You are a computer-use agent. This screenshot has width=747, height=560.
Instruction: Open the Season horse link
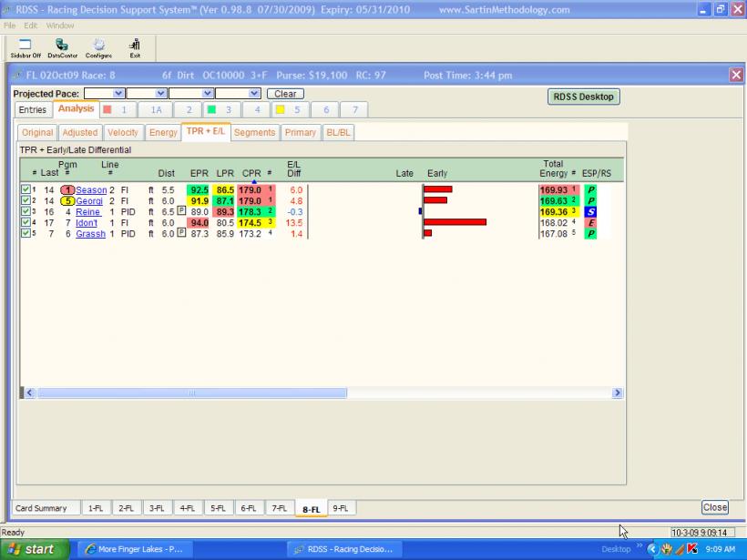coord(91,190)
